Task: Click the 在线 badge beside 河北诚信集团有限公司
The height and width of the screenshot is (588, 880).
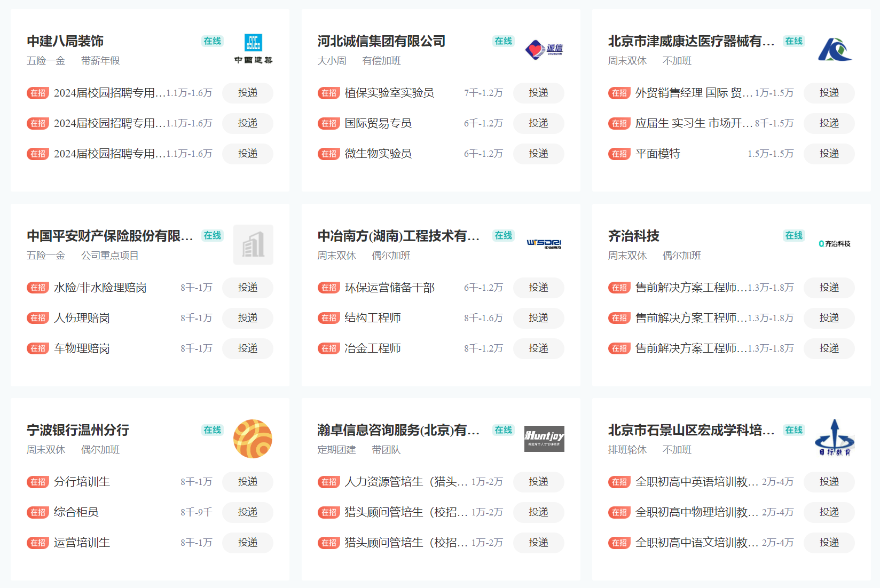Action: coord(504,41)
